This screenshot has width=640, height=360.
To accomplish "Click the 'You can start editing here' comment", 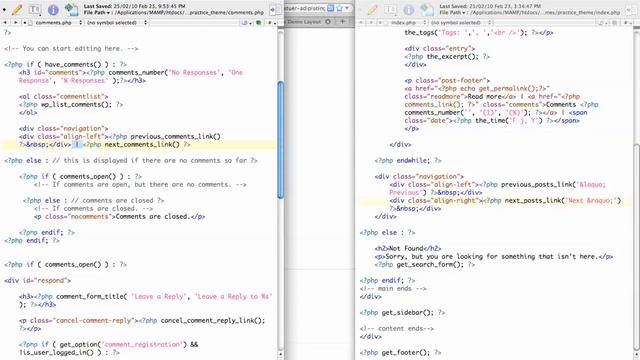I will (x=71, y=48).
